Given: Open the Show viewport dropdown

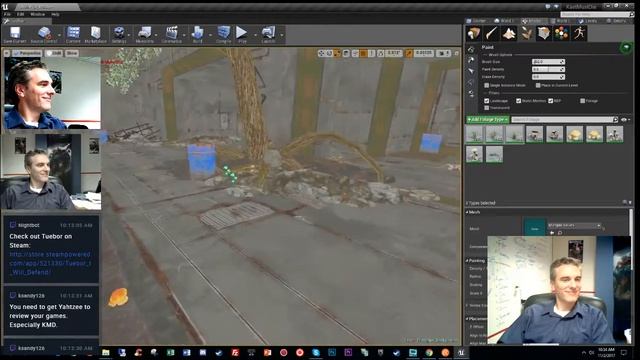Looking at the screenshot, I should coord(71,53).
